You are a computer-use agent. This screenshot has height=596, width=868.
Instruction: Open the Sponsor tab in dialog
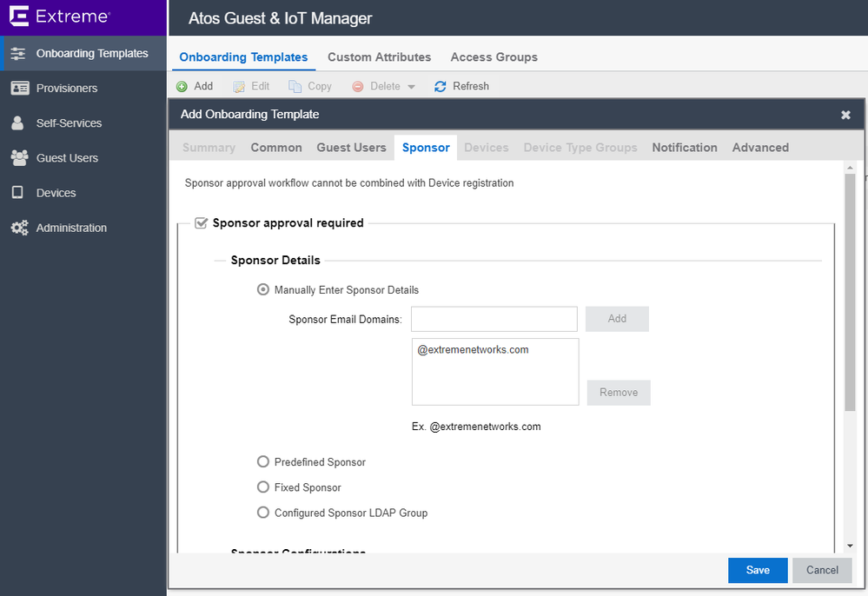[x=426, y=147]
